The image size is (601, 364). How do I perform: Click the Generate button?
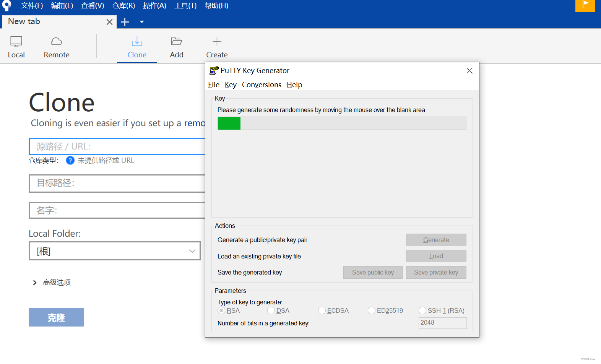[x=436, y=240]
